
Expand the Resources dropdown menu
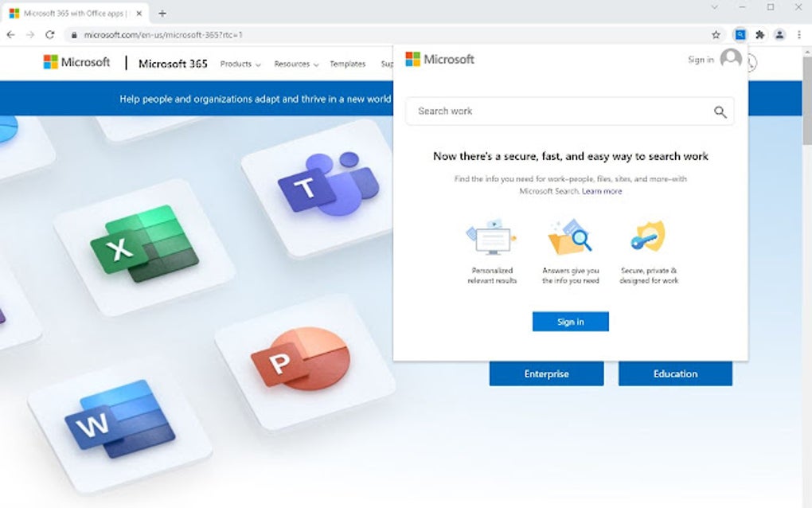click(x=296, y=64)
